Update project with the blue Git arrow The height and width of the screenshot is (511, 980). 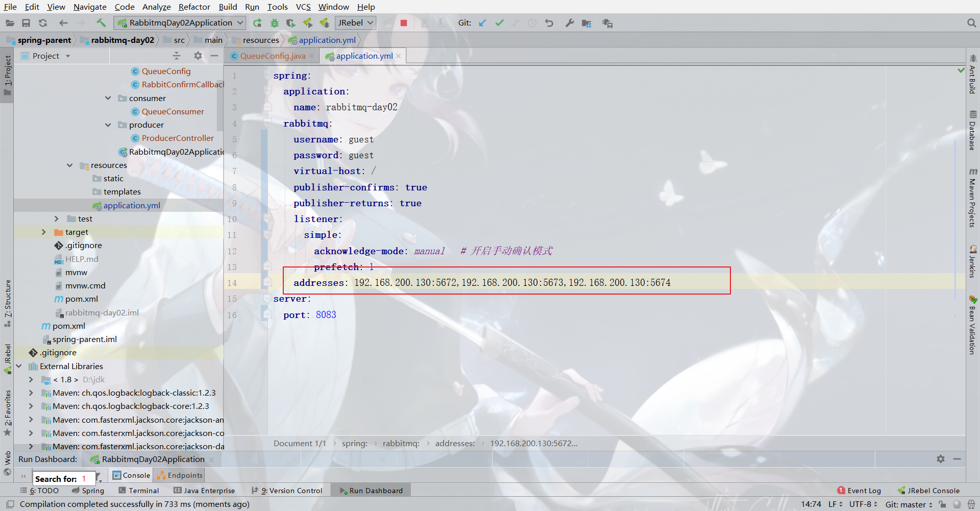[x=482, y=23]
